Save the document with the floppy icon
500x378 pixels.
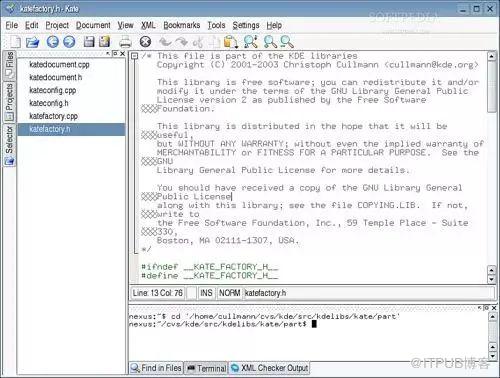(89, 42)
